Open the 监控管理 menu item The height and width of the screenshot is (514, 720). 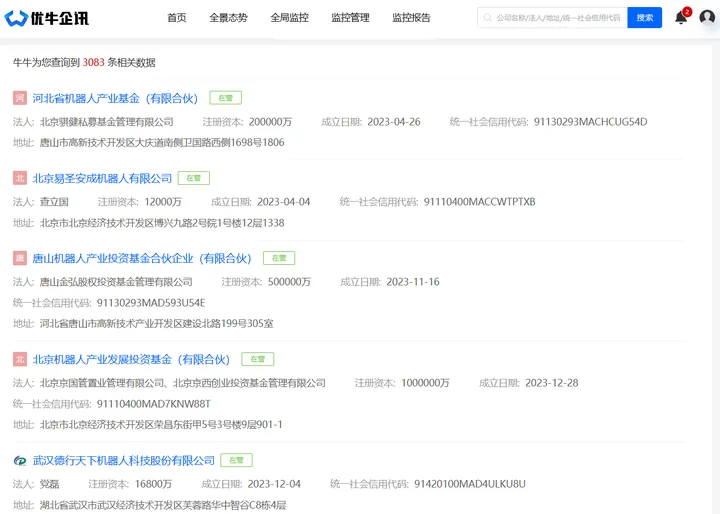pos(350,18)
